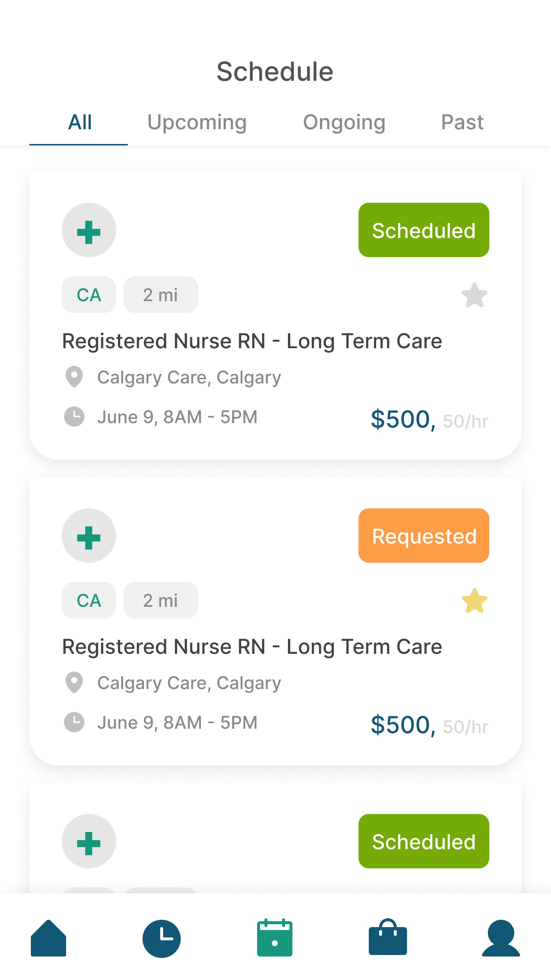
Task: Switch to the Upcoming tab
Action: [x=197, y=123]
